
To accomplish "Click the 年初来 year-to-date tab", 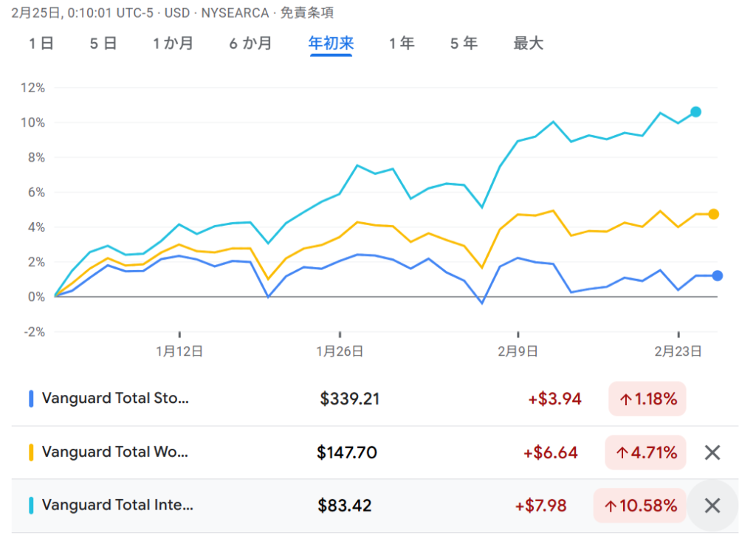I will click(331, 44).
